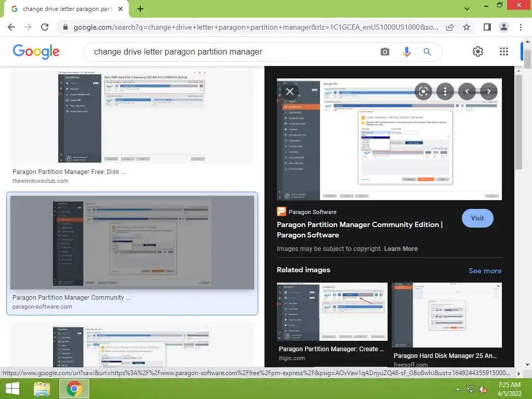Open the bottom partially visible result image
This screenshot has width=532, height=399.
pyautogui.click(x=132, y=344)
